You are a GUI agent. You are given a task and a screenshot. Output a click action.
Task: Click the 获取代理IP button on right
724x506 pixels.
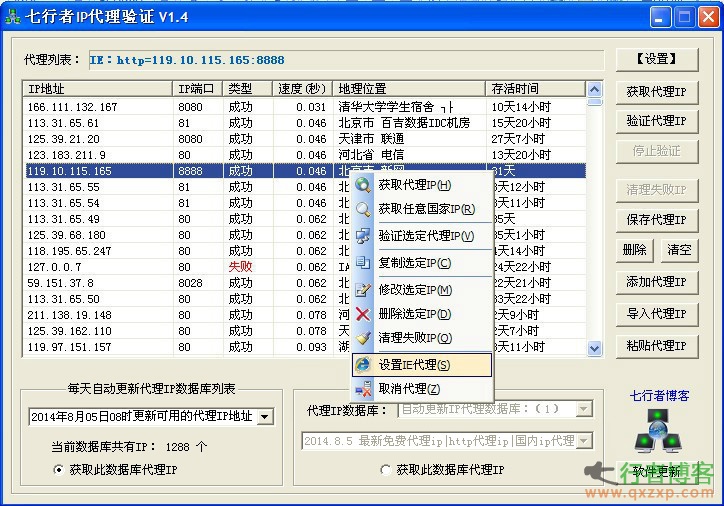point(657,92)
